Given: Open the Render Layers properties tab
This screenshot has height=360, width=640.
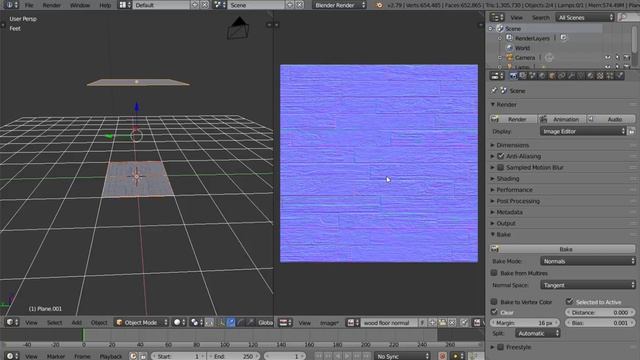Looking at the screenshot, I should [523, 76].
